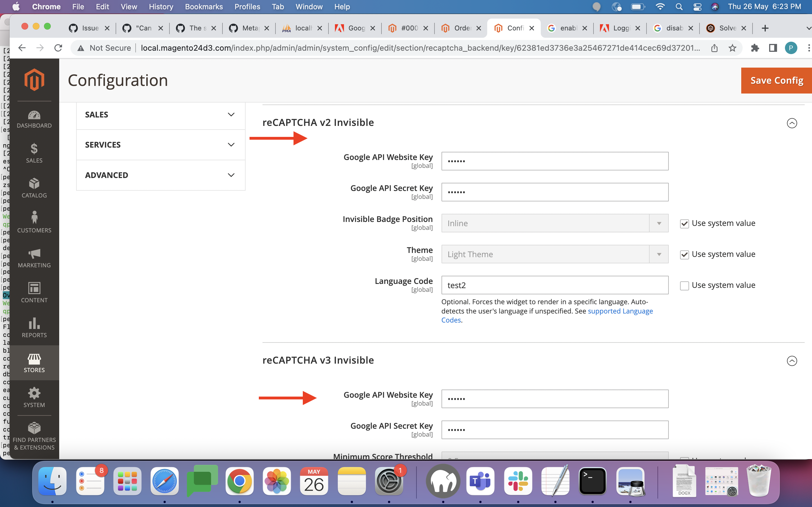Screen dimensions: 812x507
Task: Bookmark this page with star icon
Action: tap(732, 48)
